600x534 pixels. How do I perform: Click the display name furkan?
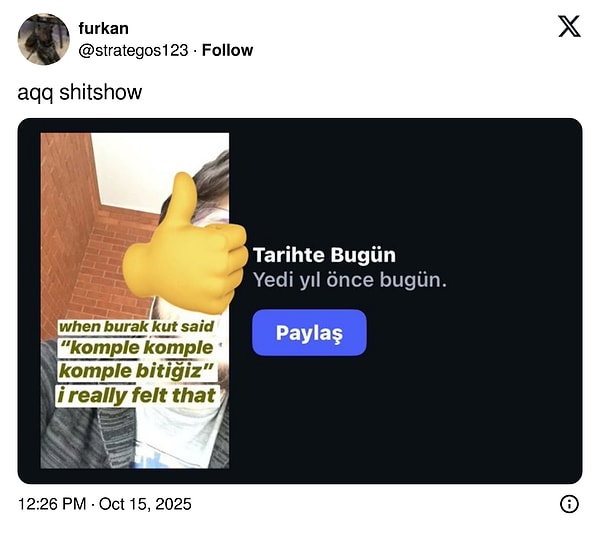point(103,28)
